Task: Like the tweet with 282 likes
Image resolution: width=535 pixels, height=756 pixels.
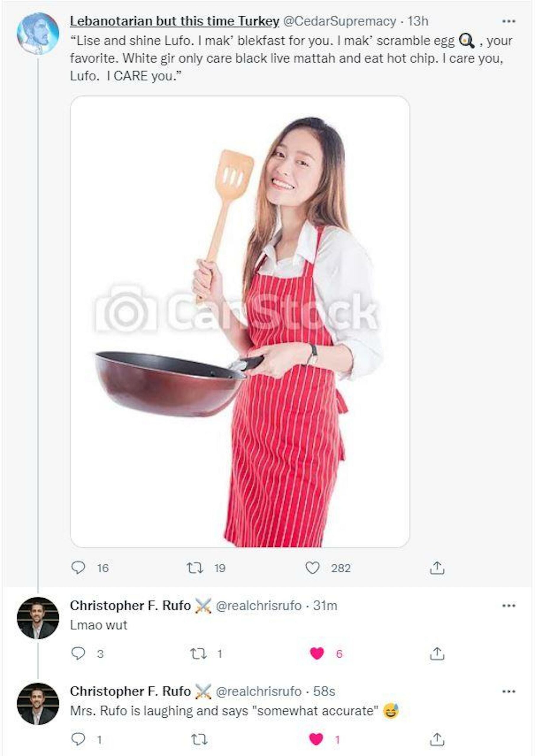Action: click(x=312, y=568)
